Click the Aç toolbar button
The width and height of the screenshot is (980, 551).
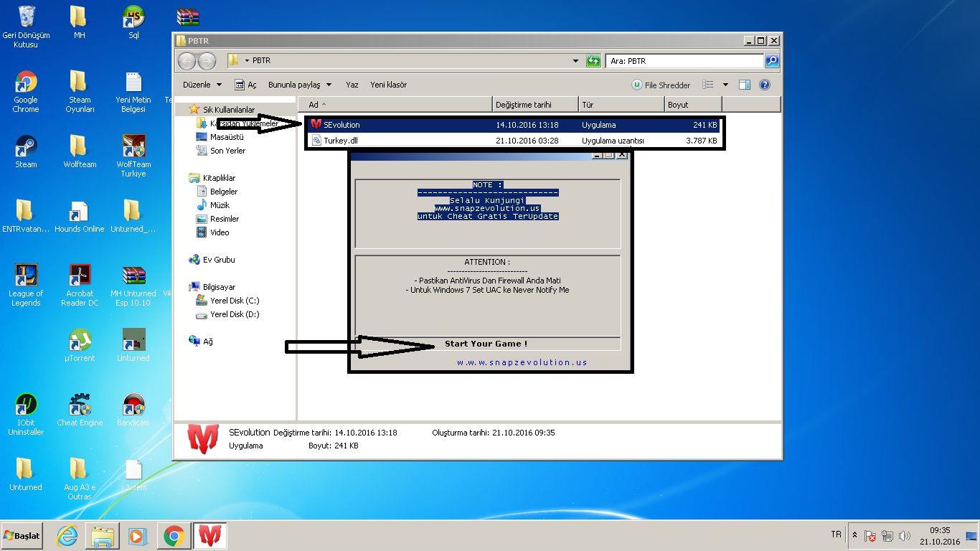pos(245,85)
